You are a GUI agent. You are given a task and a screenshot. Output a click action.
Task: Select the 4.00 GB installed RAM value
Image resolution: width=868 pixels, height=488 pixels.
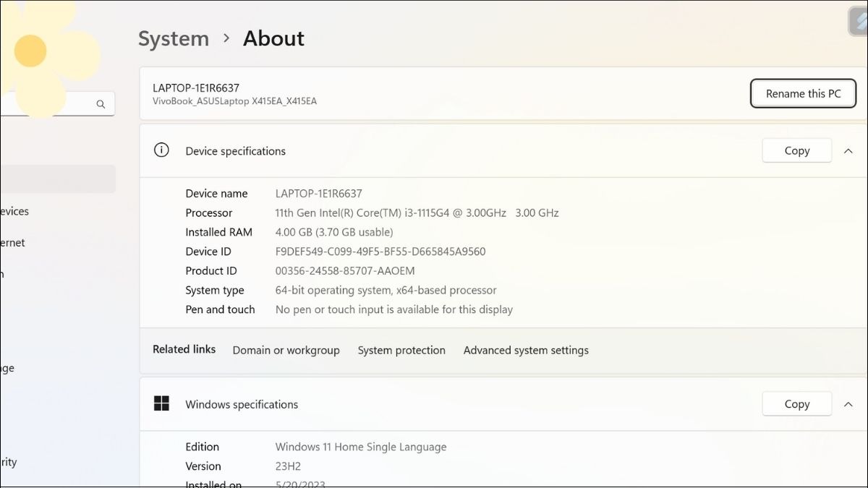(334, 232)
